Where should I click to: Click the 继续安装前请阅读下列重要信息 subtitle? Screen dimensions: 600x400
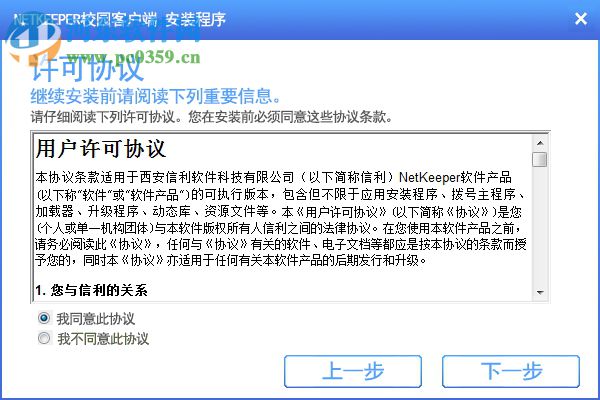click(156, 96)
